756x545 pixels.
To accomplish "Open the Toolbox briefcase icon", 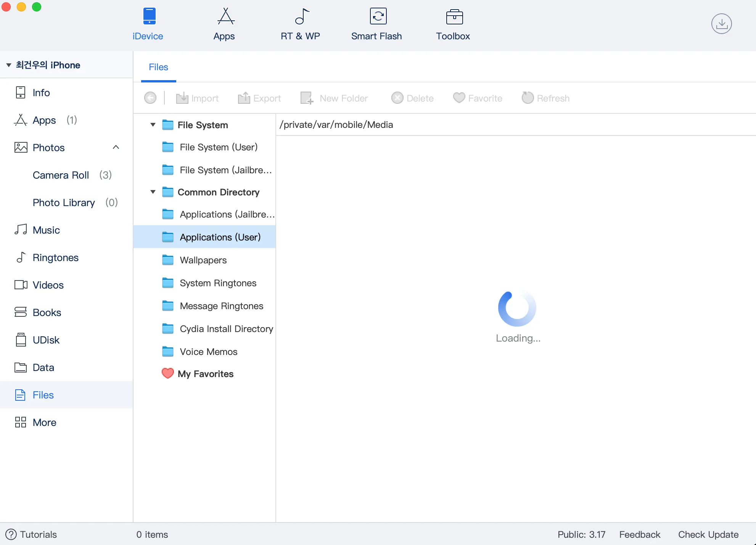I will coord(454,16).
